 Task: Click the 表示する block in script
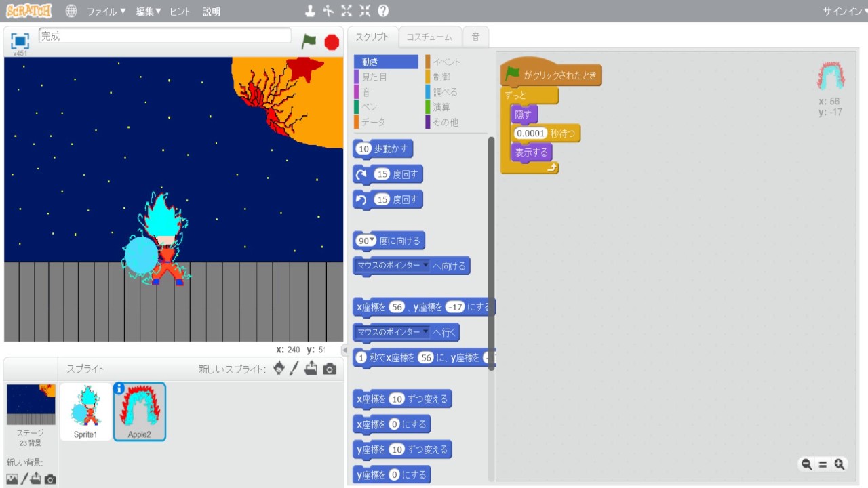tap(532, 152)
